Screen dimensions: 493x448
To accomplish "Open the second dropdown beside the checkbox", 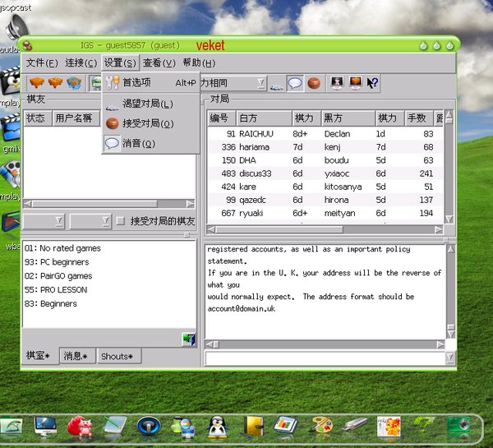I will tap(90, 221).
